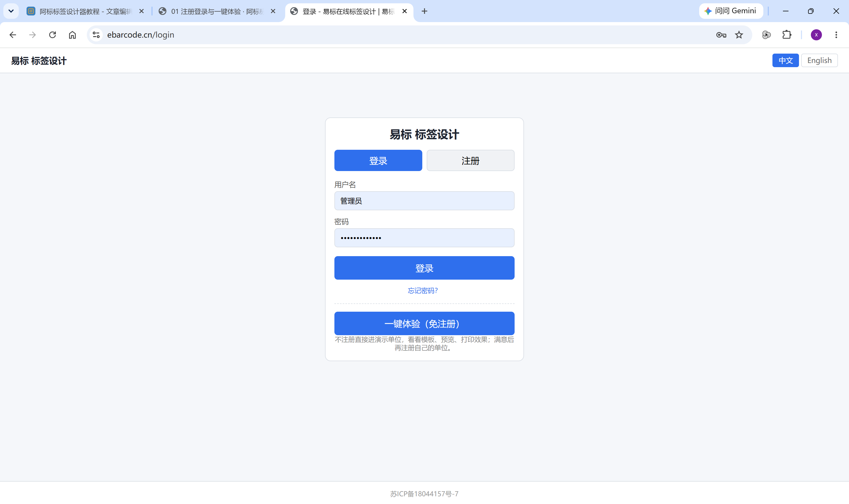Close the 01 注册登录与一键体验 tab
849x504 pixels.
point(273,11)
